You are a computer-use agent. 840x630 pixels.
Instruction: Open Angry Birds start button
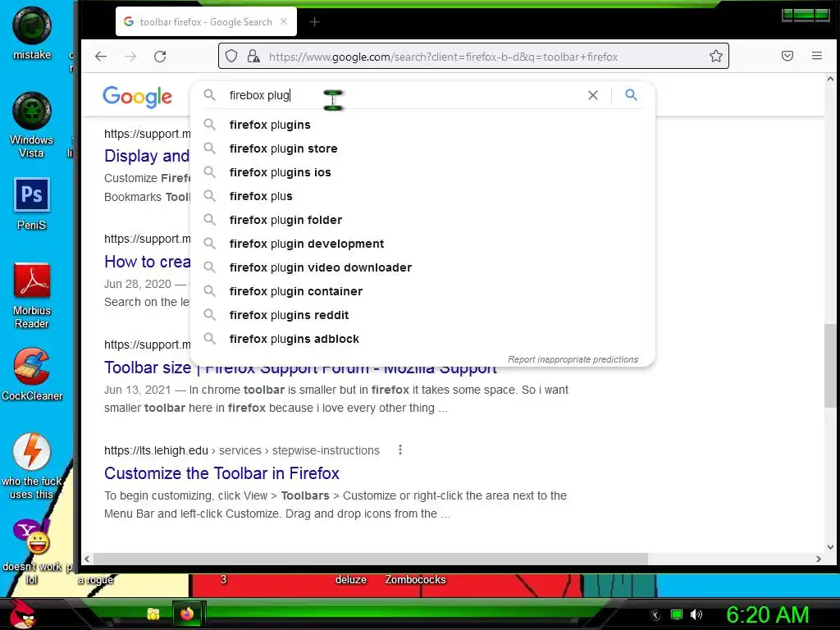pyautogui.click(x=21, y=614)
